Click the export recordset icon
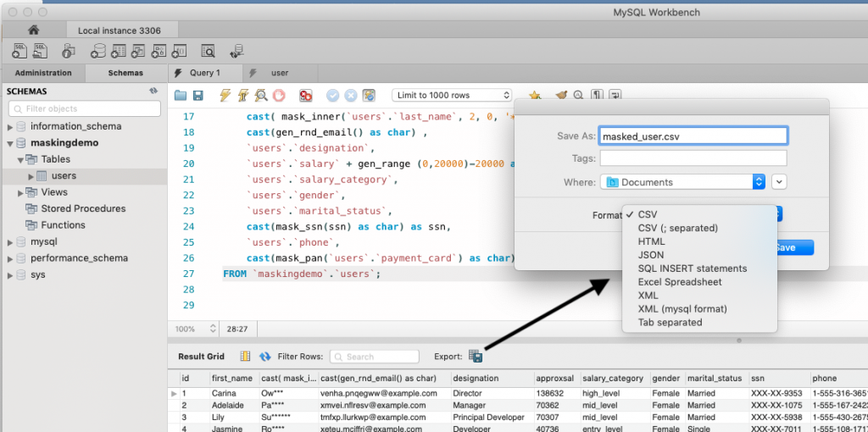868x432 pixels. click(476, 357)
